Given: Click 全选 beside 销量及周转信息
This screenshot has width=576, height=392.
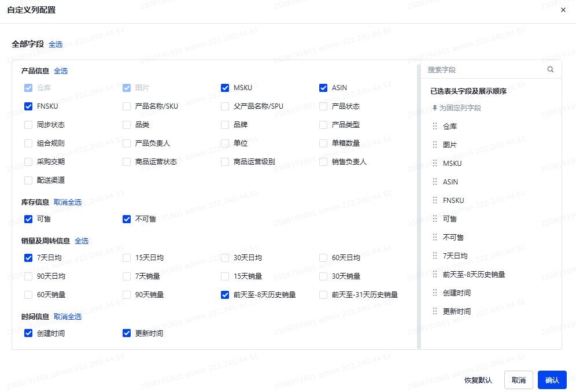Looking at the screenshot, I should [82, 241].
